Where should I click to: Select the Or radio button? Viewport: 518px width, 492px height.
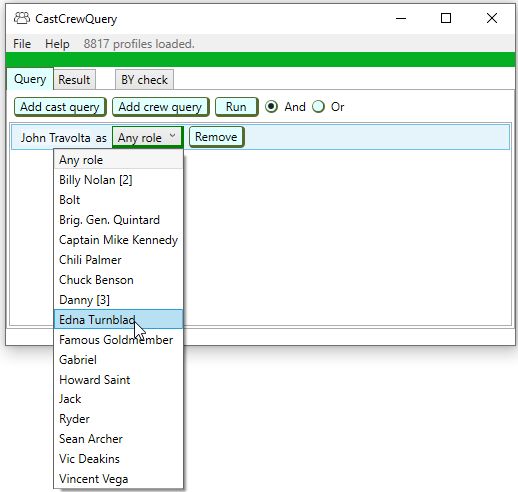[318, 107]
